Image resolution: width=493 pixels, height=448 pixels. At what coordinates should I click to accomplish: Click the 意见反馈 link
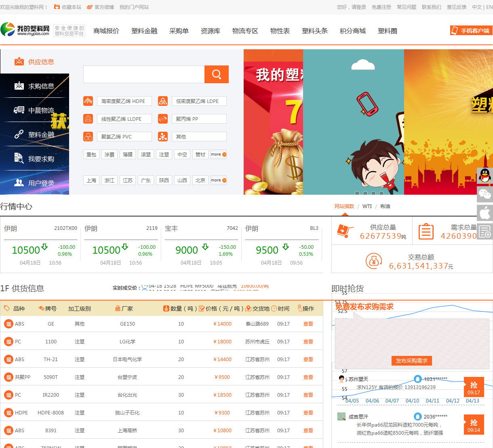[x=457, y=7]
